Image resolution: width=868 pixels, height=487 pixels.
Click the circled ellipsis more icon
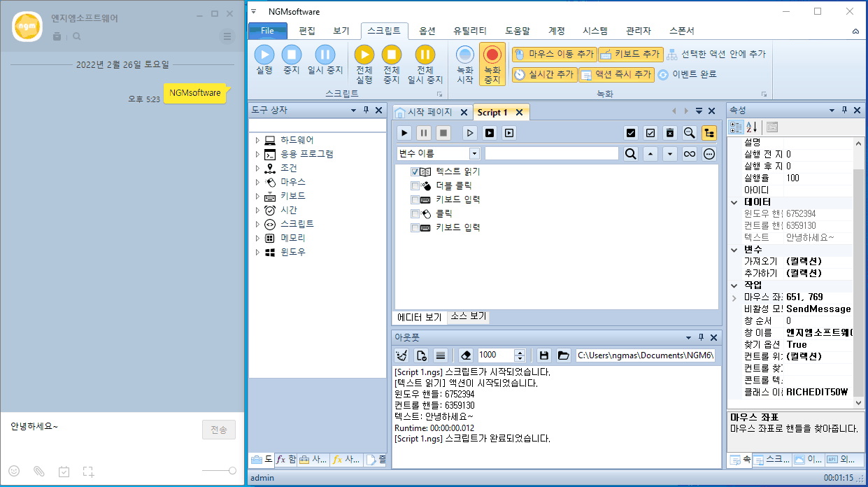click(709, 154)
